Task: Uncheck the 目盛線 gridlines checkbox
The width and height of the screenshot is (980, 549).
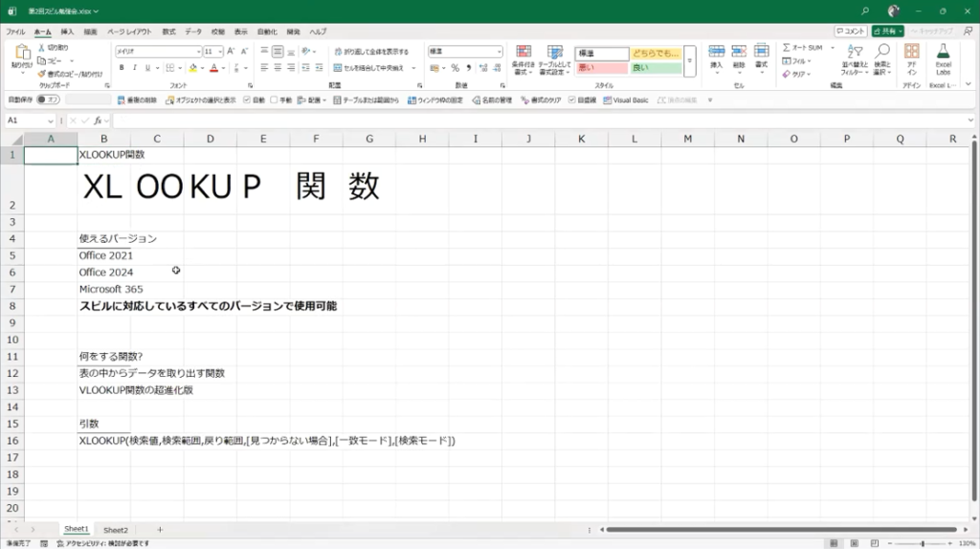Action: tap(571, 99)
